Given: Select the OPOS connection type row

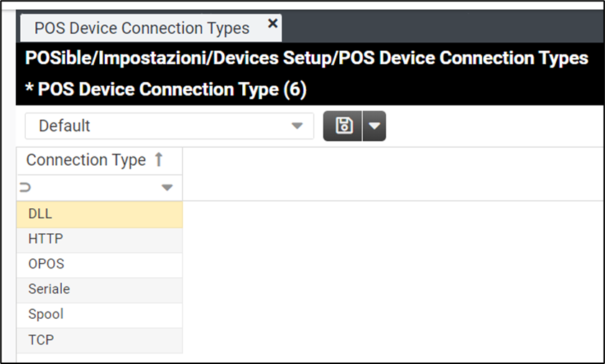Looking at the screenshot, I should point(99,265).
